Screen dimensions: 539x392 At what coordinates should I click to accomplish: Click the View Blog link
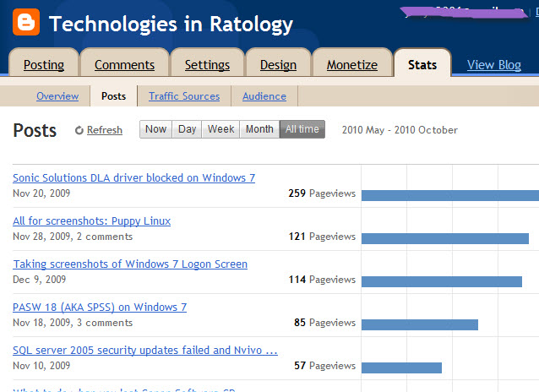tap(494, 64)
